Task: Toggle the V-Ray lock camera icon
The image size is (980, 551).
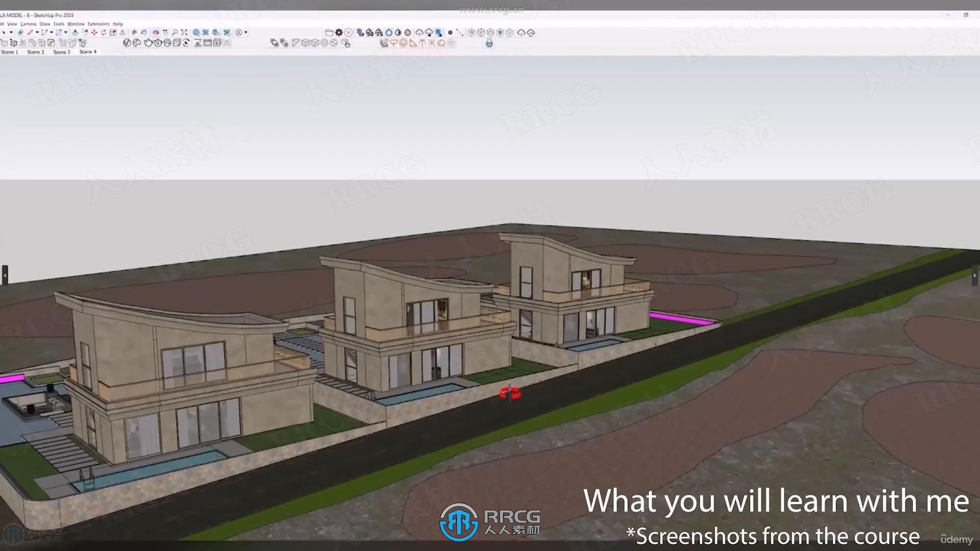Action: pos(227,43)
